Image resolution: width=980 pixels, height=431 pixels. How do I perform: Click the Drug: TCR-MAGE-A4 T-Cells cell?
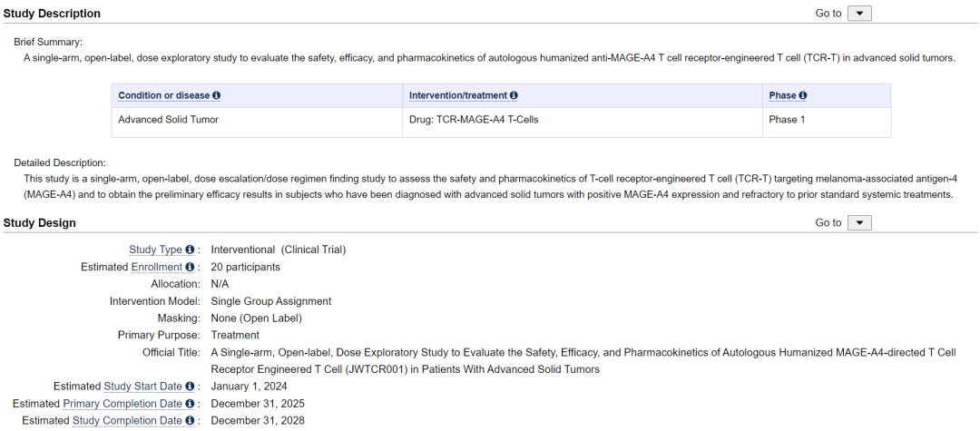click(474, 120)
